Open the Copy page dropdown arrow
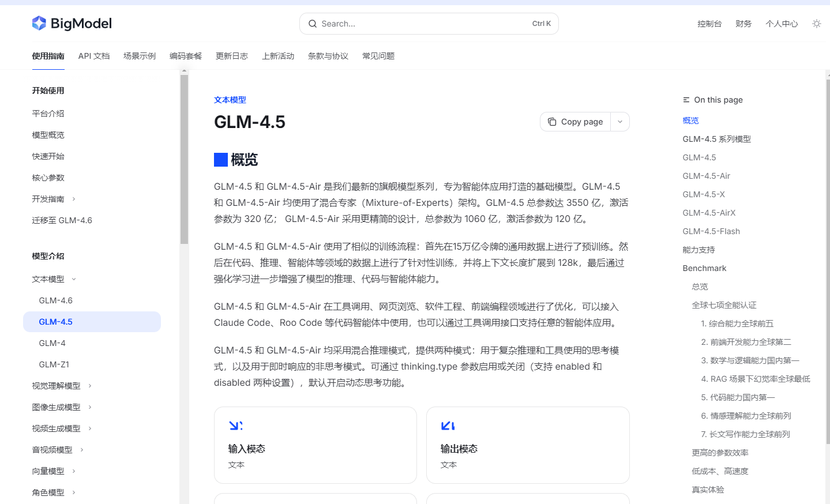 (620, 122)
